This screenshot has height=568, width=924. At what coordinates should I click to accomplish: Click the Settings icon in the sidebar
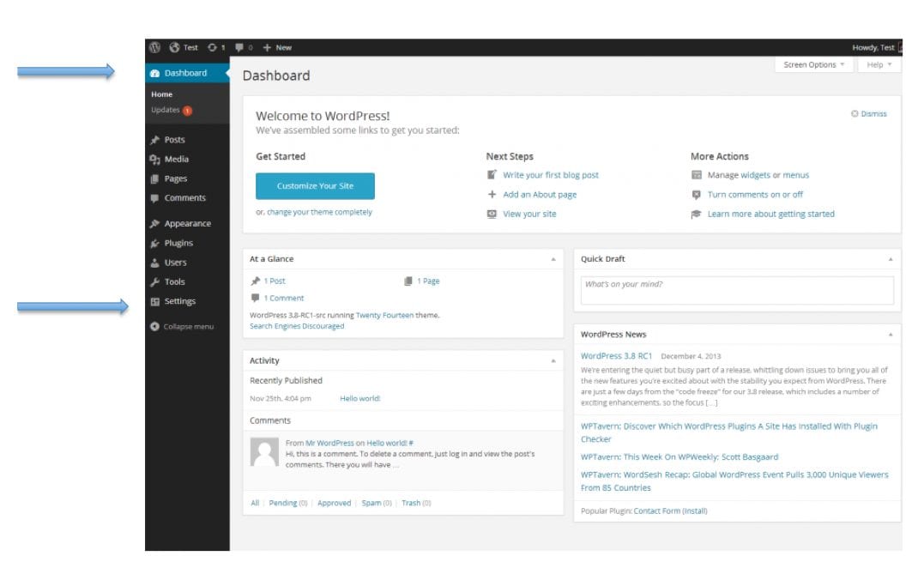click(x=155, y=301)
